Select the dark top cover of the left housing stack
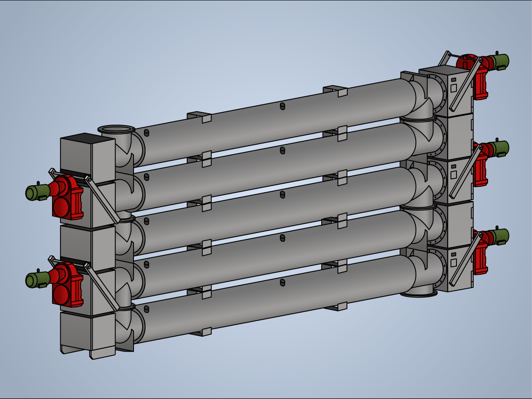This screenshot has width=532, height=399. (x=87, y=138)
